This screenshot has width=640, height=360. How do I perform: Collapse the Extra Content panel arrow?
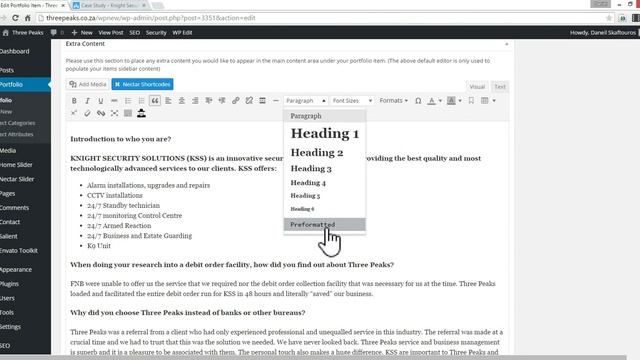click(507, 44)
